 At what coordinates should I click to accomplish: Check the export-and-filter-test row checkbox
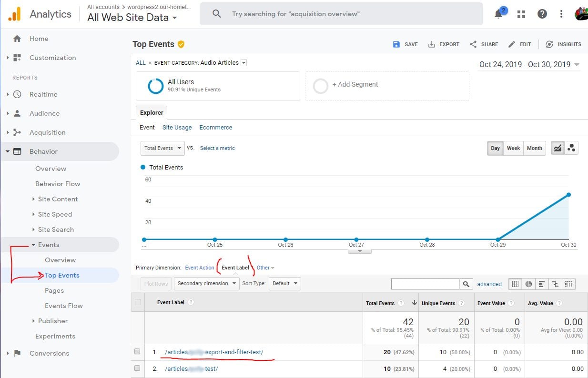138,352
